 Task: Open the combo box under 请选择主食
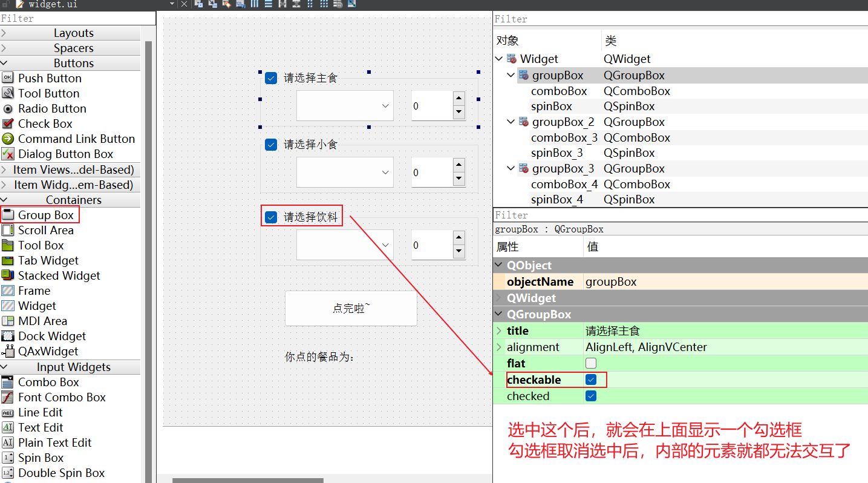pyautogui.click(x=345, y=106)
